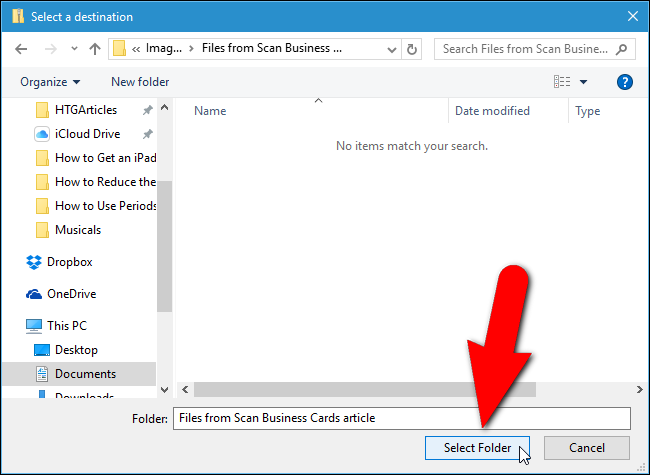Click the view layout icon
Viewport: 650px width, 475px height.
coord(561,82)
